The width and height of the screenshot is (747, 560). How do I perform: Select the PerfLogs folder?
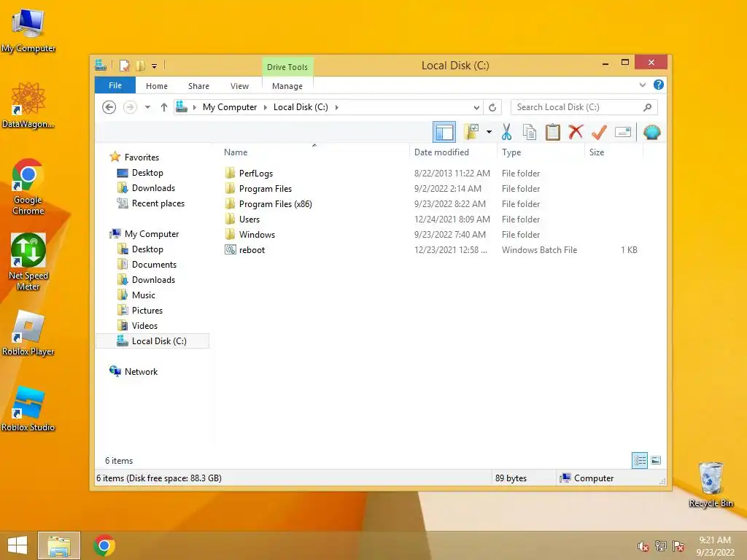point(256,174)
